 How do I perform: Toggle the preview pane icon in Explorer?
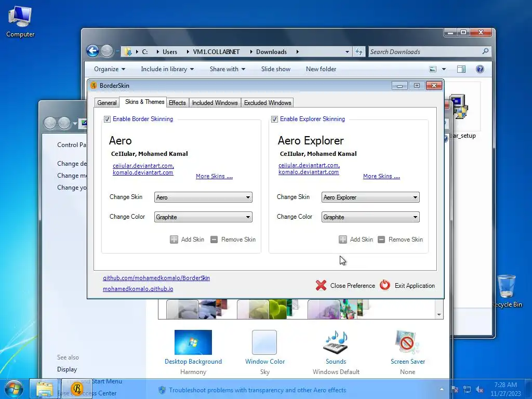(x=461, y=69)
